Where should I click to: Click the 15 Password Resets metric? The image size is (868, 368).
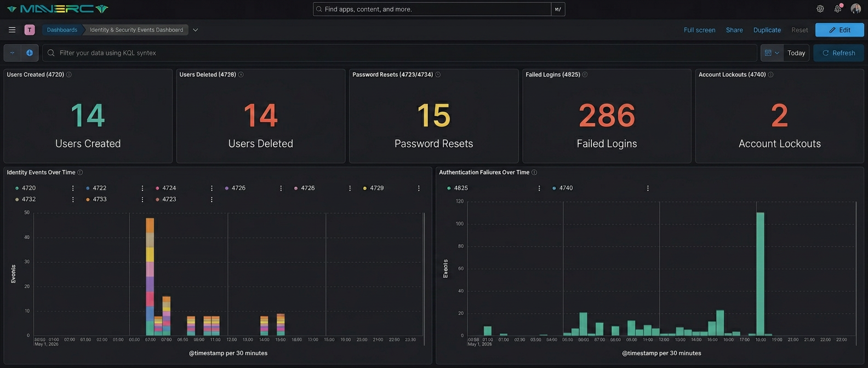coord(433,116)
